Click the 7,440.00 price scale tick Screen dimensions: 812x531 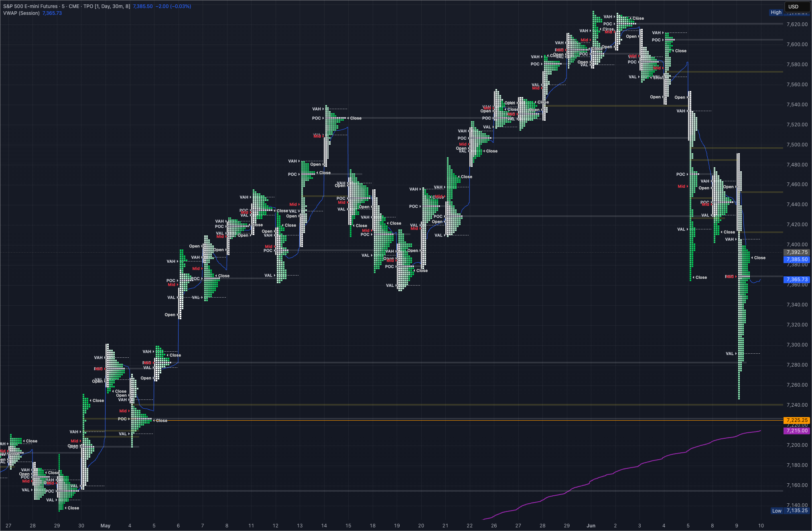coord(797,205)
